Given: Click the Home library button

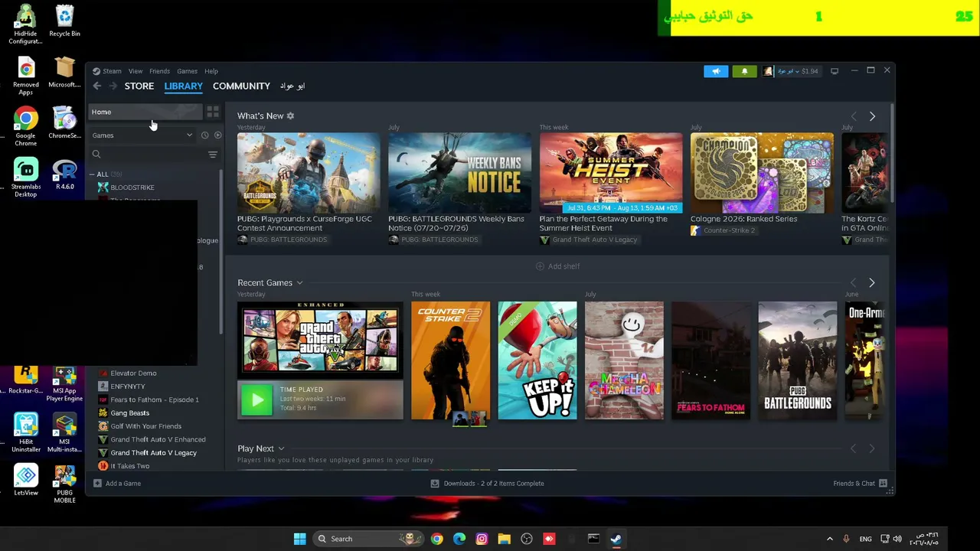Looking at the screenshot, I should (145, 112).
